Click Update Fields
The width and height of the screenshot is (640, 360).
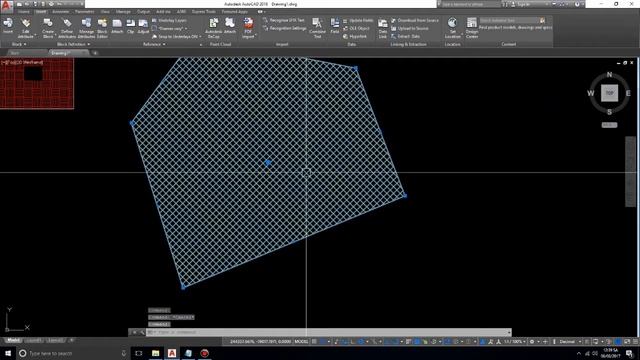pyautogui.click(x=358, y=20)
